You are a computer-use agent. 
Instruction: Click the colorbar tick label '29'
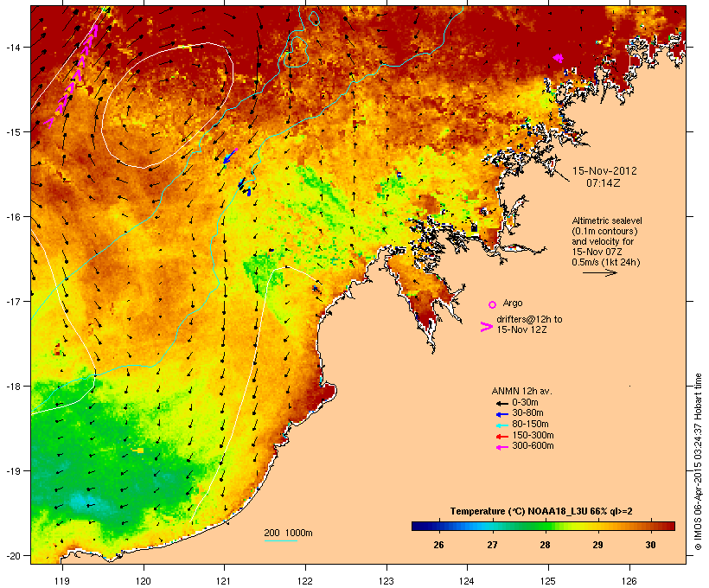pyautogui.click(x=597, y=545)
